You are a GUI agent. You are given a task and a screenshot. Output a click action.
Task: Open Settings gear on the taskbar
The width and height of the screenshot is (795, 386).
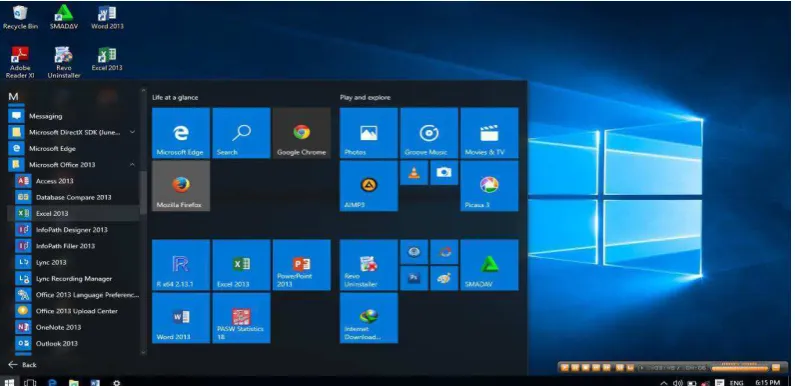(117, 382)
